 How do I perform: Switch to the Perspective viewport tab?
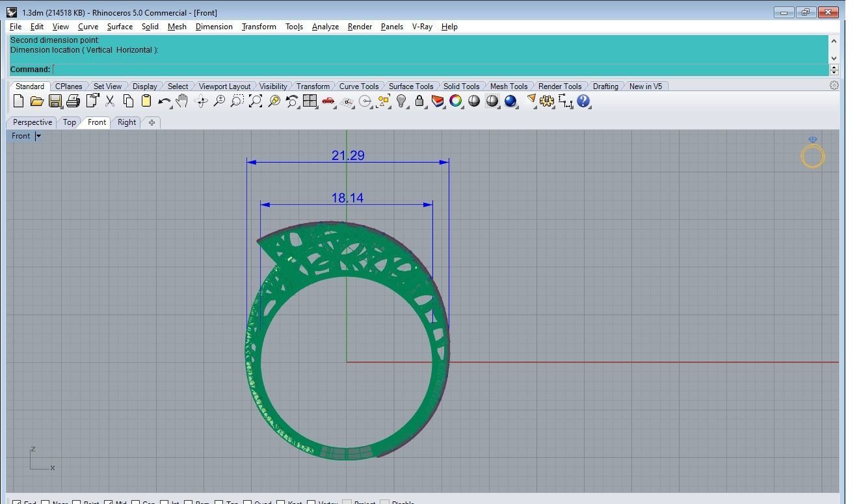pyautogui.click(x=33, y=122)
